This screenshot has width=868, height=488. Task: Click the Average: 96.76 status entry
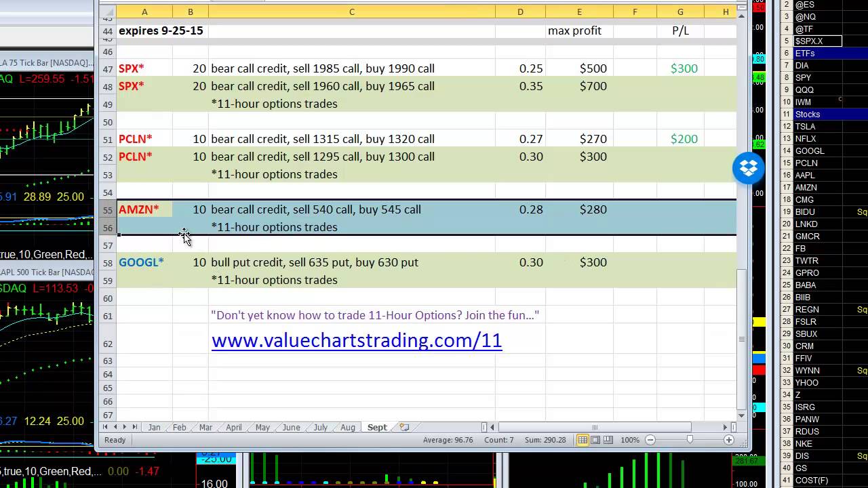(x=448, y=440)
